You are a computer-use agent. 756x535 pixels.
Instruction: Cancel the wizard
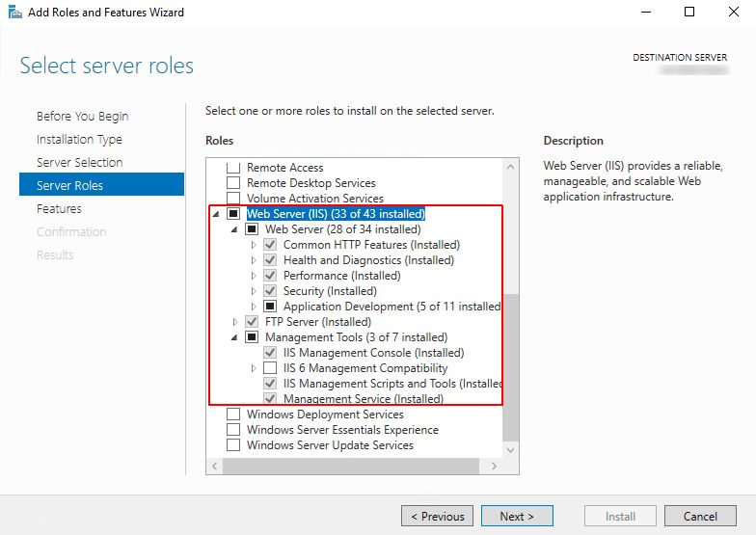pos(700,516)
